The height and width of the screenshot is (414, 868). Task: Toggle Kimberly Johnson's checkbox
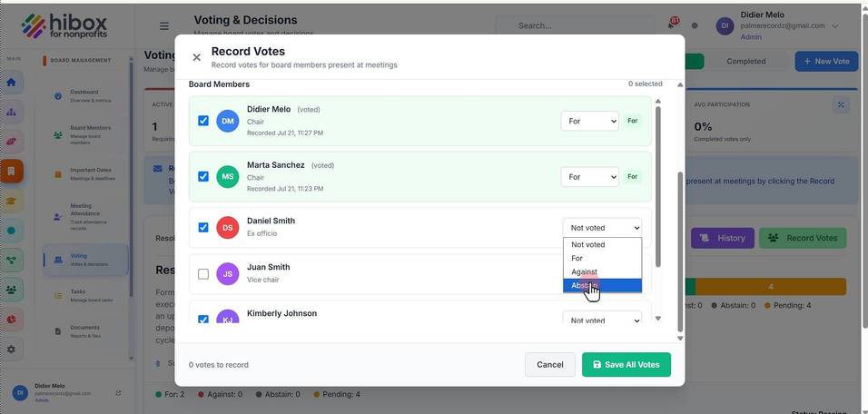pos(203,320)
